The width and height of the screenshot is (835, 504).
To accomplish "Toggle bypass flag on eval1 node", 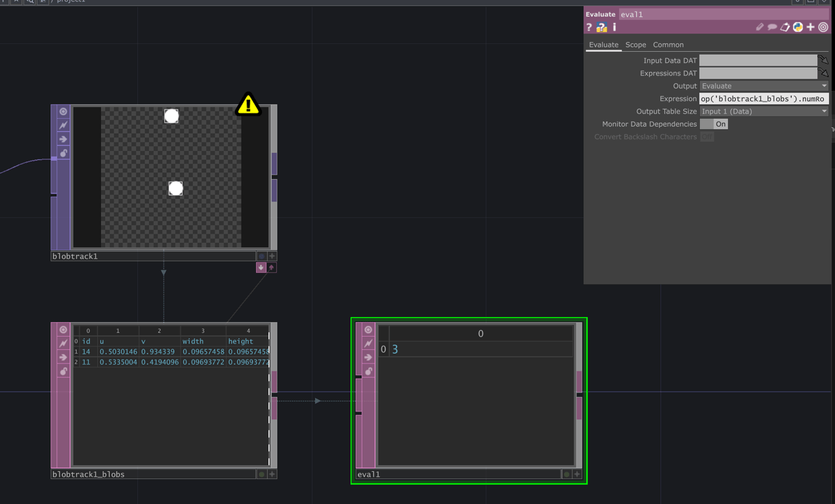I will [x=368, y=343].
